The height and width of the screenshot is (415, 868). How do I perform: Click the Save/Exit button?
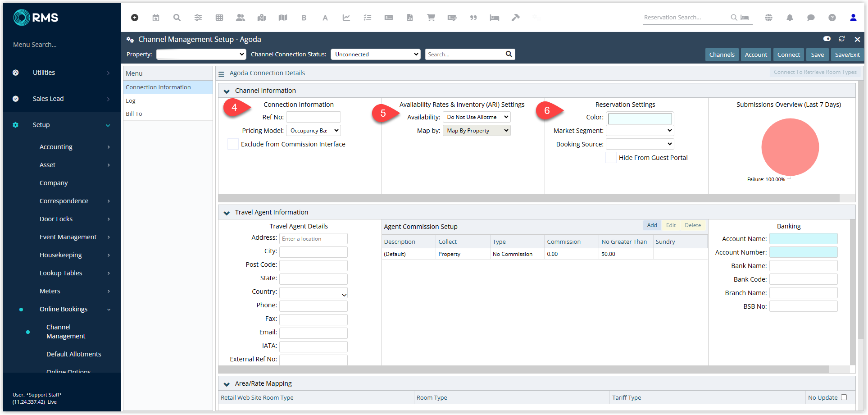point(847,55)
